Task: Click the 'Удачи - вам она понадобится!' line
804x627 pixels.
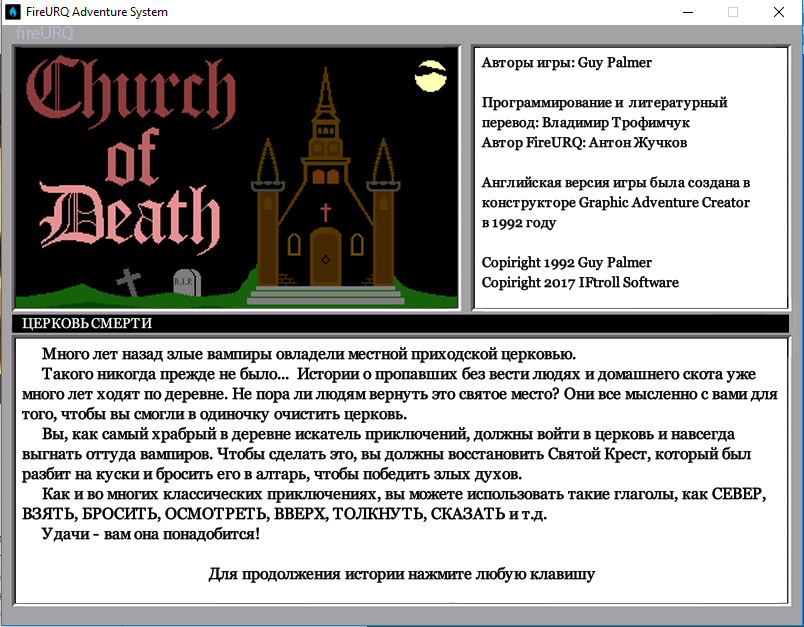Action: coord(150,534)
